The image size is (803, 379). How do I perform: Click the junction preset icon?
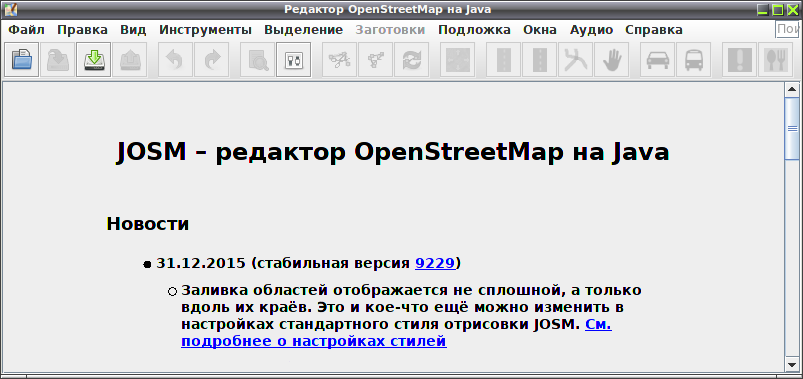(457, 59)
